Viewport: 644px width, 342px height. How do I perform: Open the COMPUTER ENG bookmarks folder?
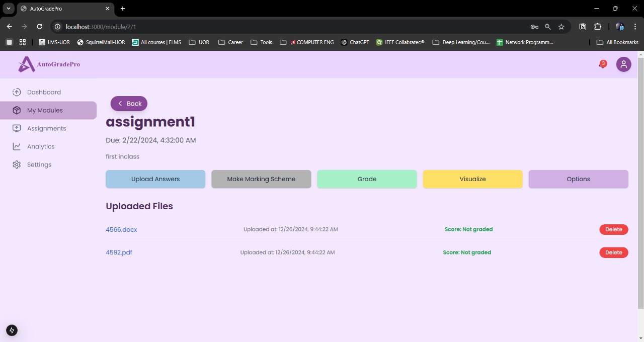(307, 42)
